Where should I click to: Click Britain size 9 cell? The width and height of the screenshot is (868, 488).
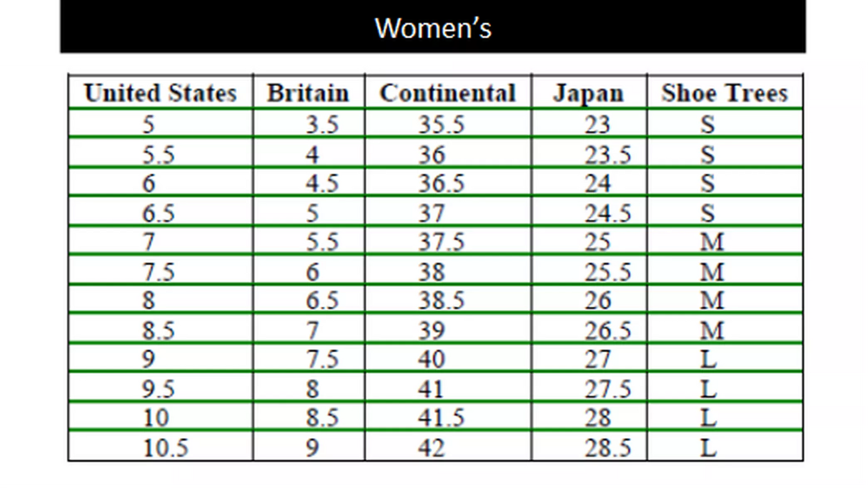tap(312, 448)
